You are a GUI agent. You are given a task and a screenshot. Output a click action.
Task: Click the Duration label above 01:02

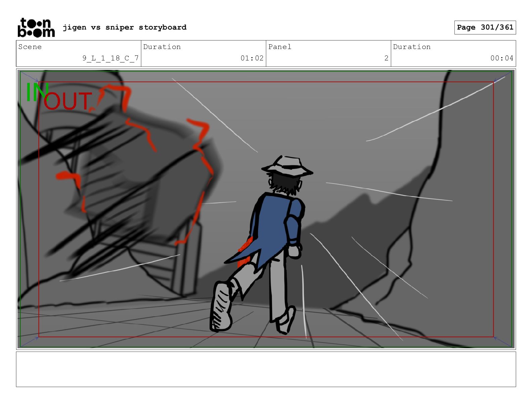[x=162, y=47]
